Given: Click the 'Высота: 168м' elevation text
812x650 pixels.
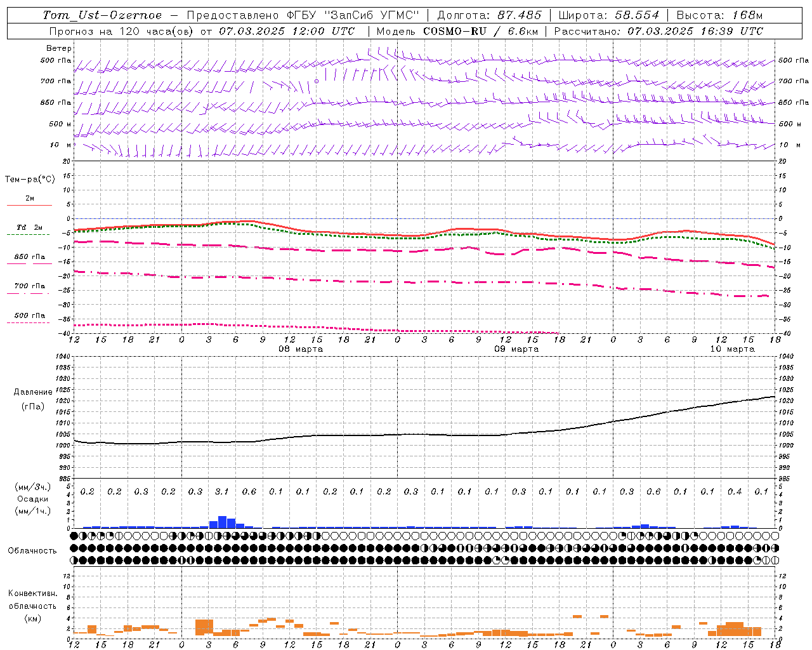Looking at the screenshot, I should (x=720, y=15).
